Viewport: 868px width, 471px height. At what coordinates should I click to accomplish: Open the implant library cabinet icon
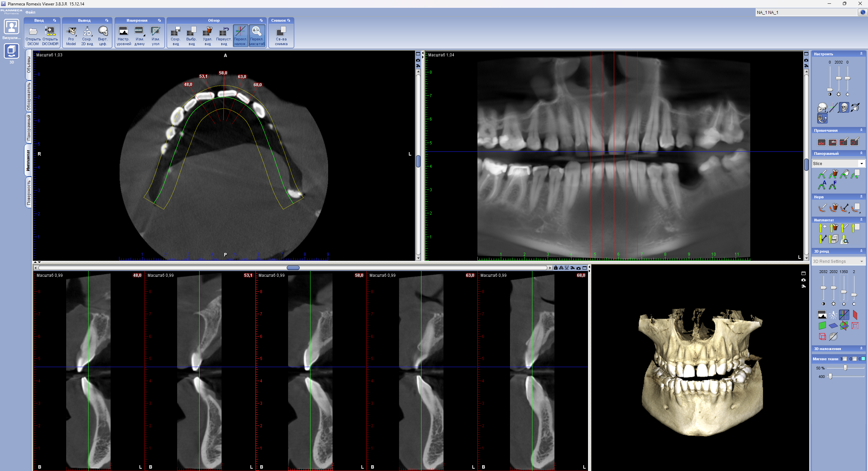point(833,239)
